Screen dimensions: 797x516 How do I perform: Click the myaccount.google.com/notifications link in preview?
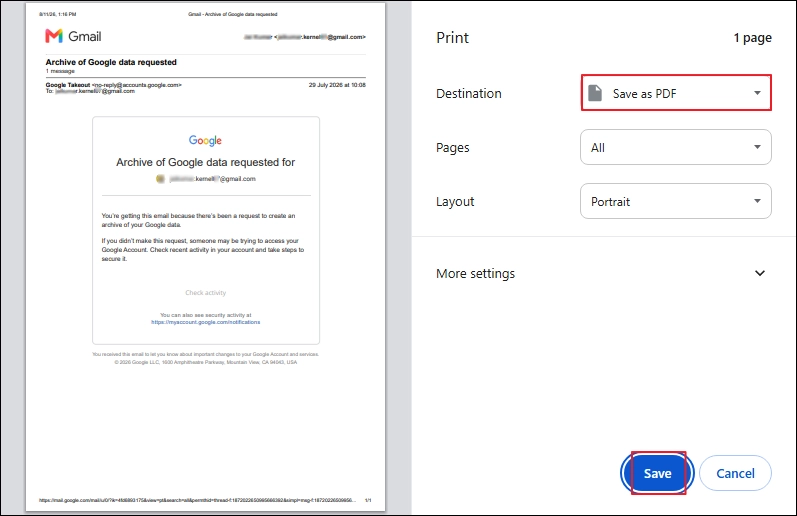[205, 322]
